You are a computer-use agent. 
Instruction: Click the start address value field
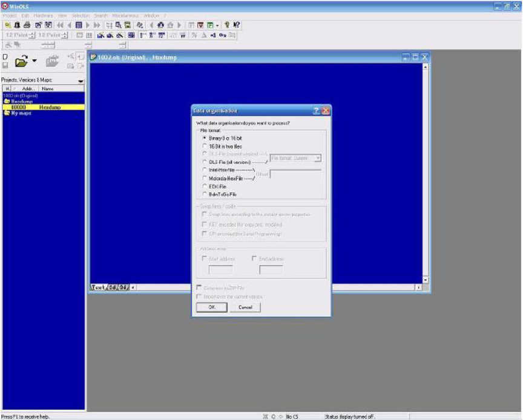coord(220,269)
